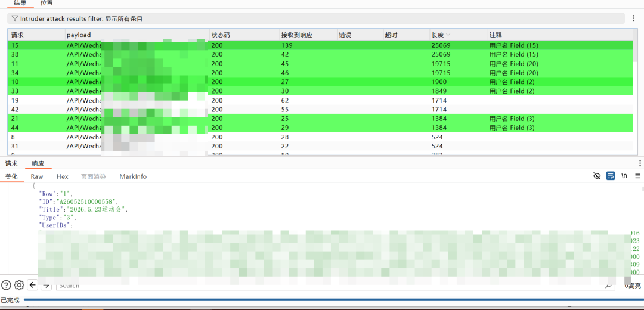Image resolution: width=644 pixels, height=310 pixels.
Task: Toggle the word wrap icon in response toolbar
Action: point(611,176)
